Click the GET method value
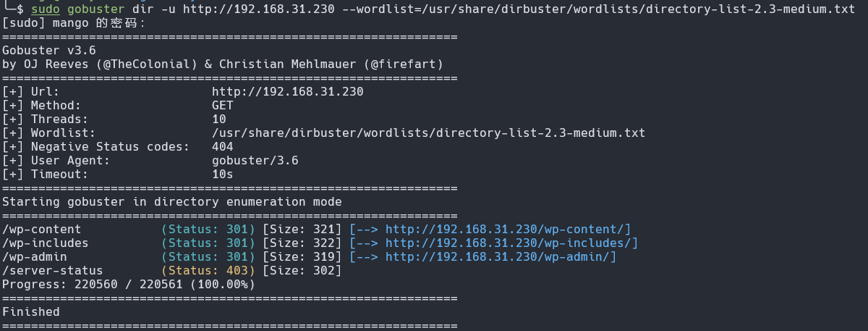The image size is (868, 331). click(223, 106)
